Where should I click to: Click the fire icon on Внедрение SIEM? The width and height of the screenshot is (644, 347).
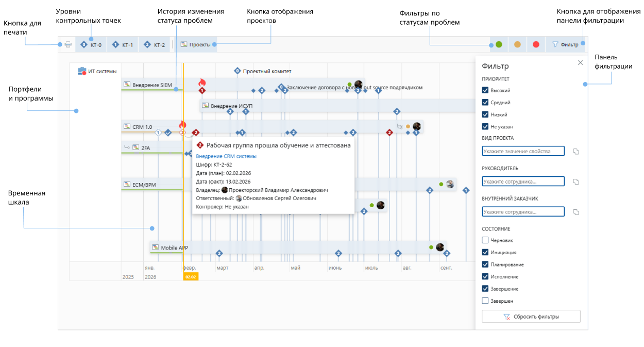(x=202, y=82)
